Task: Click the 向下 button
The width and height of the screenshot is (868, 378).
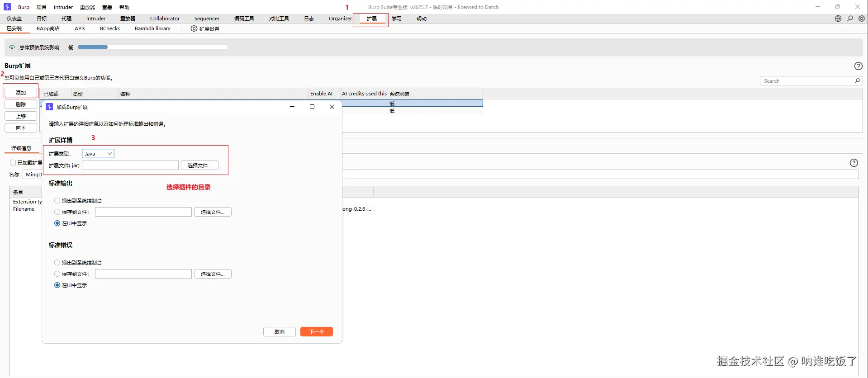Action: 21,128
